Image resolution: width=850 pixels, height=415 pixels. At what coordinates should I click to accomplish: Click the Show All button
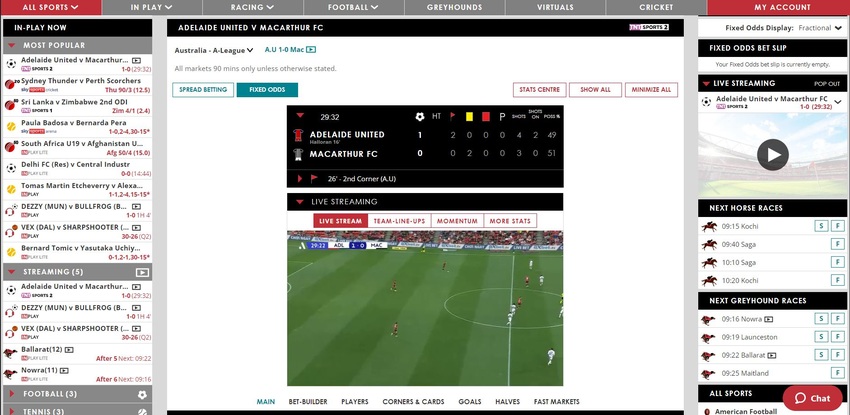595,90
